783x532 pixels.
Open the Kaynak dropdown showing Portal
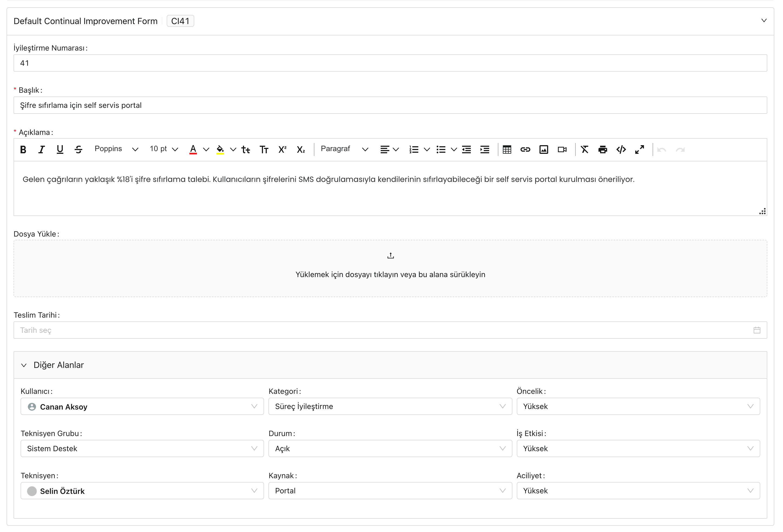[x=390, y=491]
